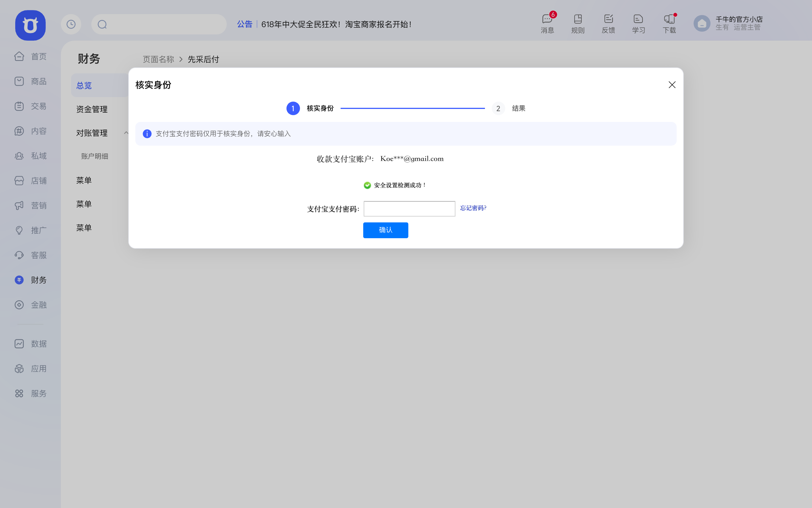Click the 公告 announcement label
The height and width of the screenshot is (508, 812).
pos(245,24)
